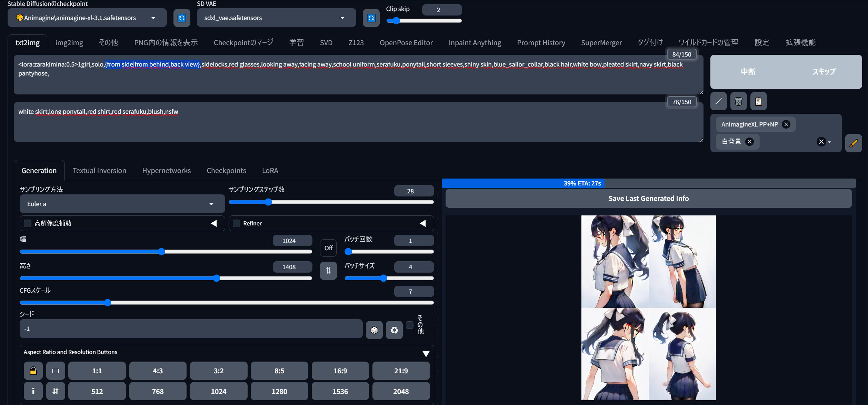
Task: Select the top-left generated preview image
Action: tap(615, 261)
